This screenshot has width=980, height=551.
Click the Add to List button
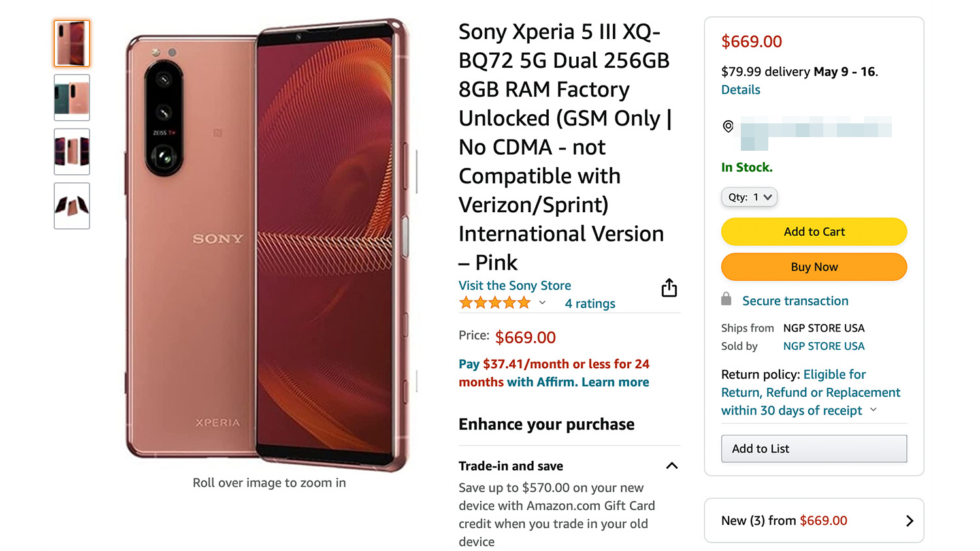(814, 449)
